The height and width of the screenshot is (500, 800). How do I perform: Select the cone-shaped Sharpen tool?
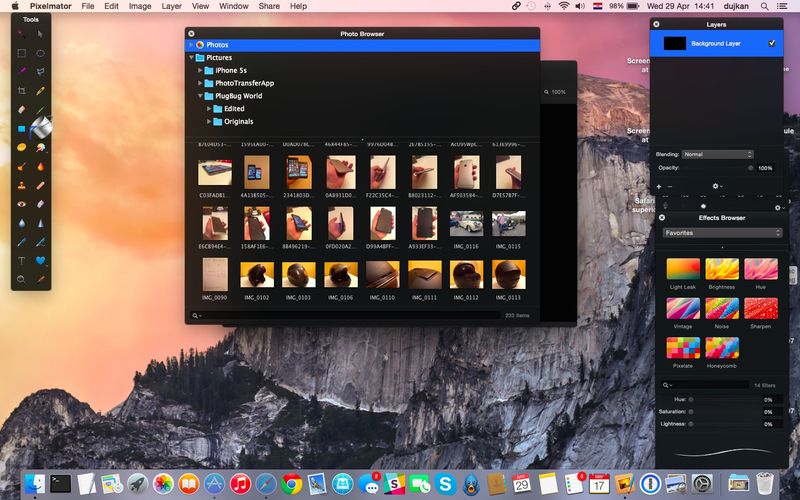point(40,223)
